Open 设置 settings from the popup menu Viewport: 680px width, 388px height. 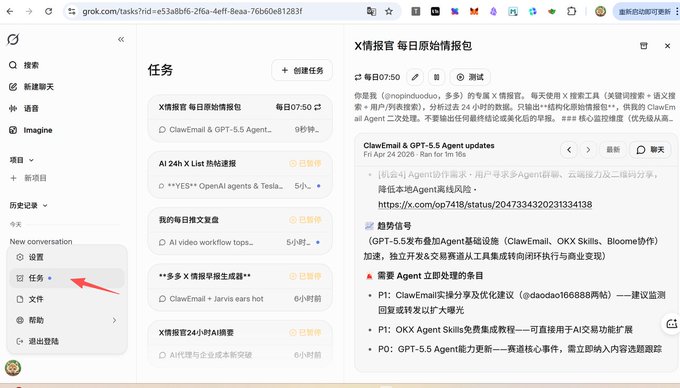[67, 257]
